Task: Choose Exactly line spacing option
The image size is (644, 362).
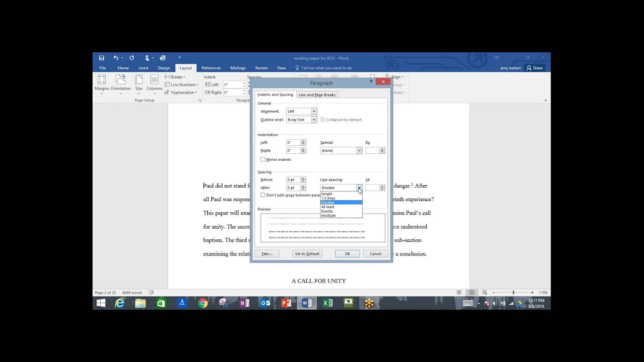Action: [x=341, y=211]
